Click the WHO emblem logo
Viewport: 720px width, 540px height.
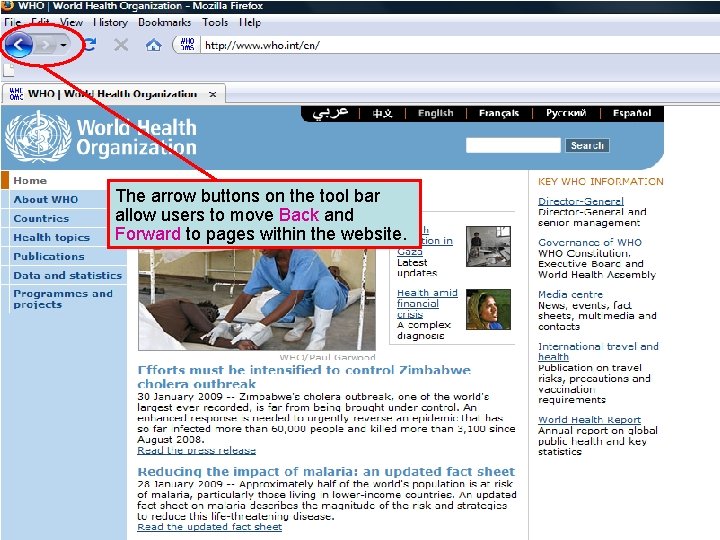coord(38,136)
